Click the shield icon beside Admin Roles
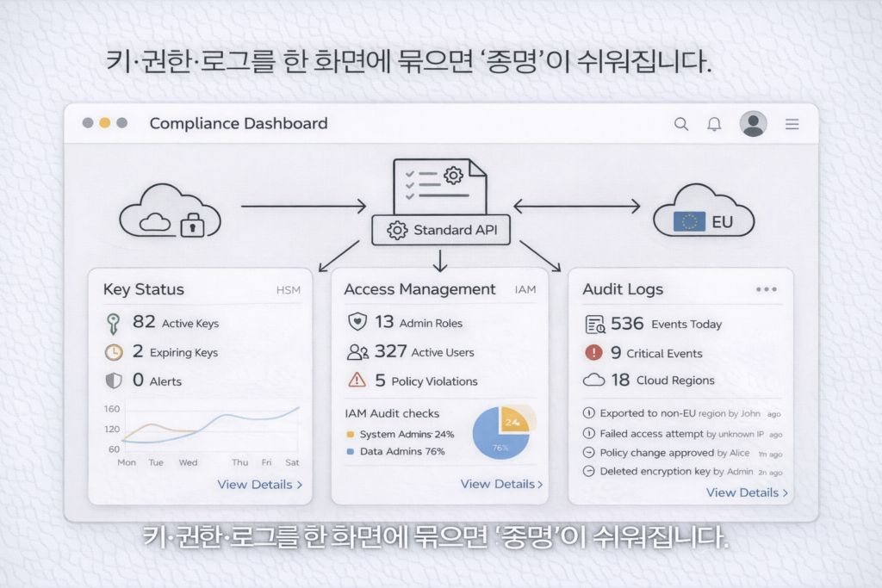 (357, 322)
